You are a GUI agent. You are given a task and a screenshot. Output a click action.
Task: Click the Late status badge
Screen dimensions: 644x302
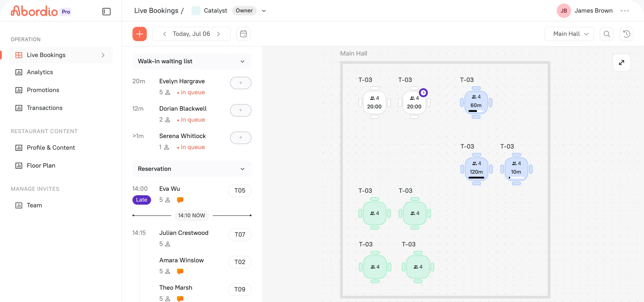[142, 200]
